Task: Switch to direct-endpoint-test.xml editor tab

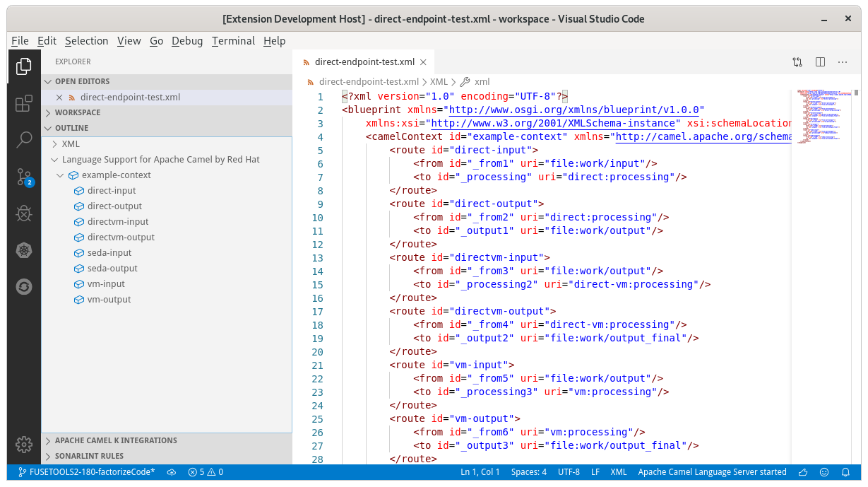Action: coord(364,62)
